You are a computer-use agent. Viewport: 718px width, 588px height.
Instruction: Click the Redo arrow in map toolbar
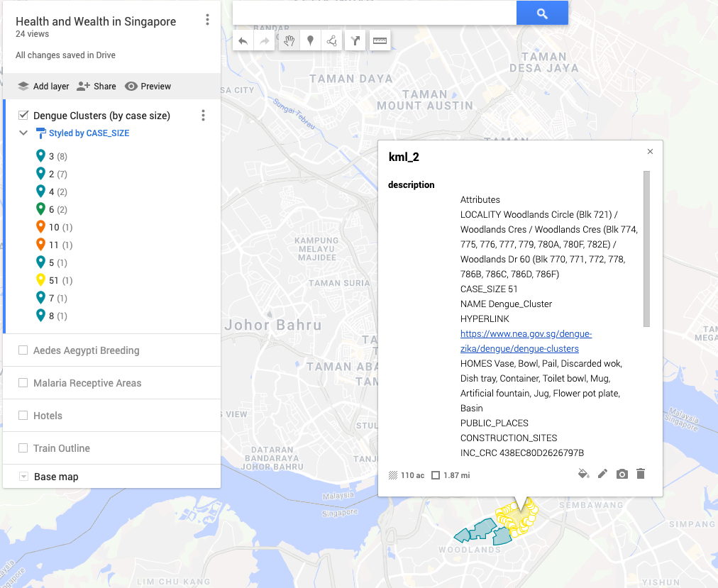click(264, 41)
